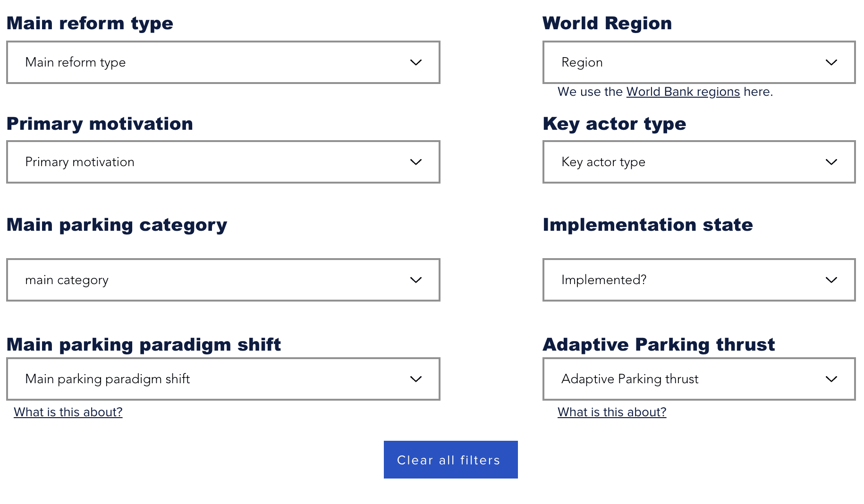The height and width of the screenshot is (504, 864).
Task: Click the Adaptive Parking thrust chevron icon
Action: [831, 379]
